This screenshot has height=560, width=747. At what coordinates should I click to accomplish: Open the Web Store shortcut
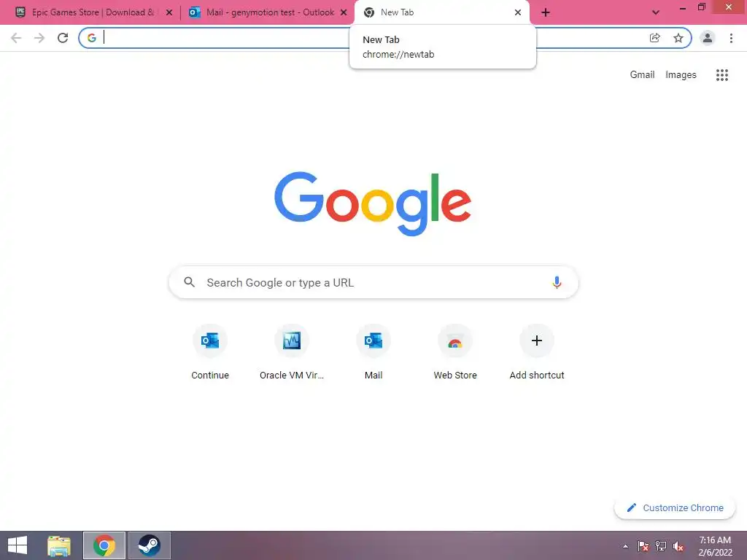coord(455,352)
